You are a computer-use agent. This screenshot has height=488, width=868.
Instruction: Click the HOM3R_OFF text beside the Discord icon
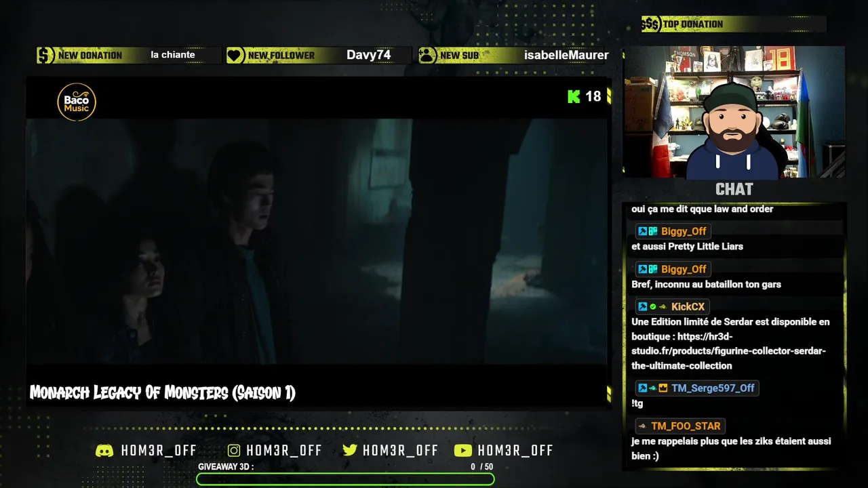pyautogui.click(x=159, y=451)
